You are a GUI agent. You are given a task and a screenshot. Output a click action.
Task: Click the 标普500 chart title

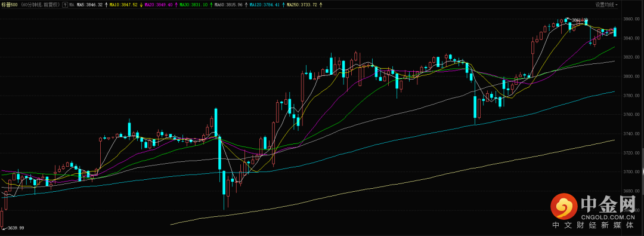pos(10,5)
